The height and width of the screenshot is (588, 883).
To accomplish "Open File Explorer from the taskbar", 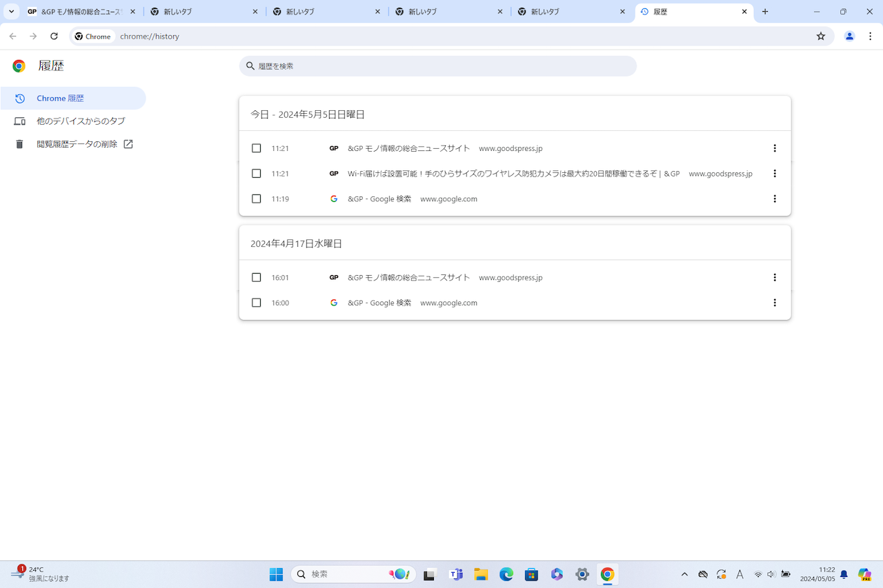I will click(x=481, y=574).
